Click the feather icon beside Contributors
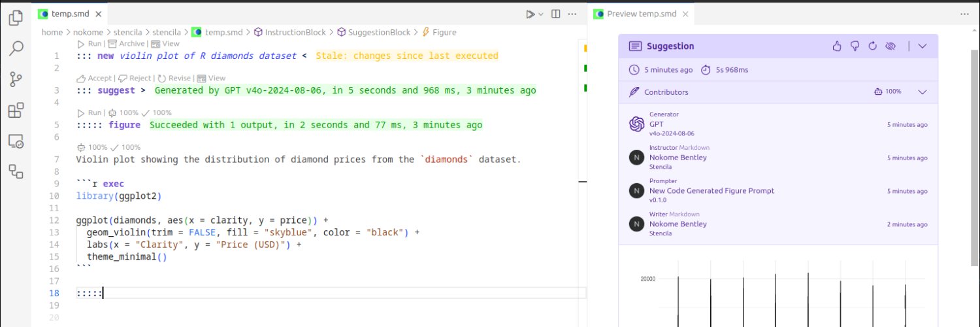Screen dimensions: 980x327 click(x=634, y=92)
